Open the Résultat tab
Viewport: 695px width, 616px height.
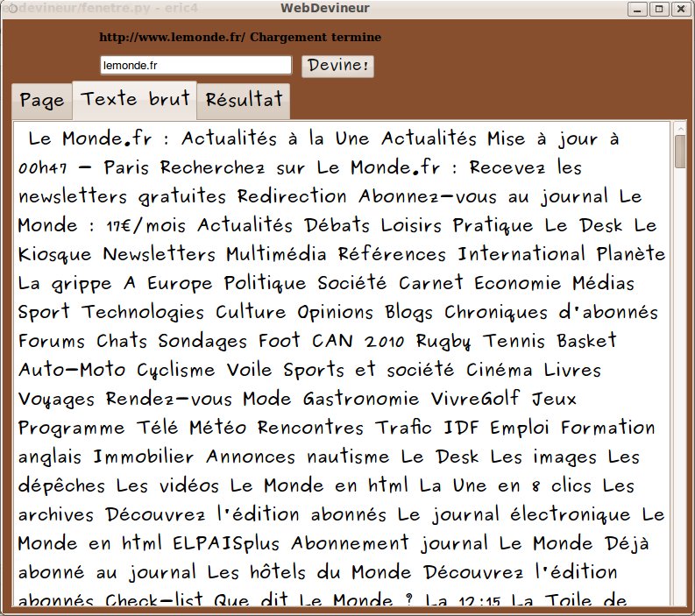pyautogui.click(x=244, y=101)
